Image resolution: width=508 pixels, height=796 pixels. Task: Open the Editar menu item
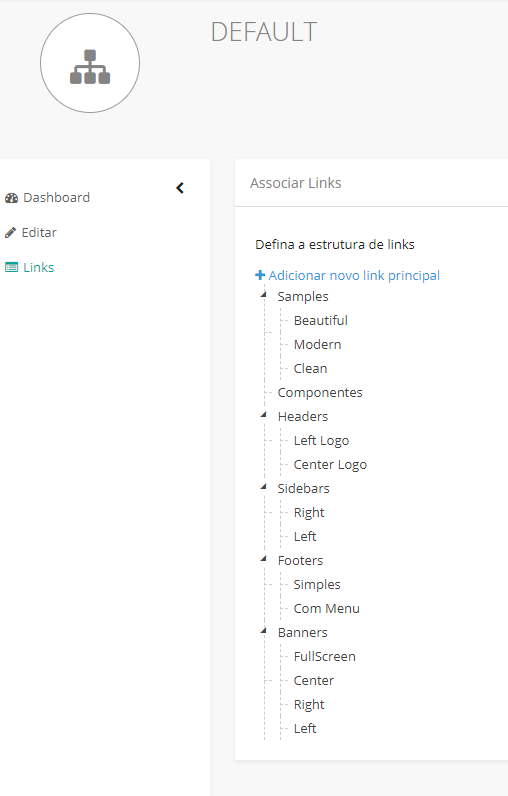(x=39, y=233)
